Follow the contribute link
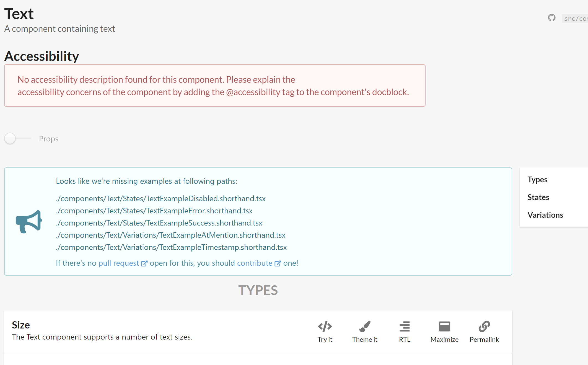The width and height of the screenshot is (588, 365). 255,263
